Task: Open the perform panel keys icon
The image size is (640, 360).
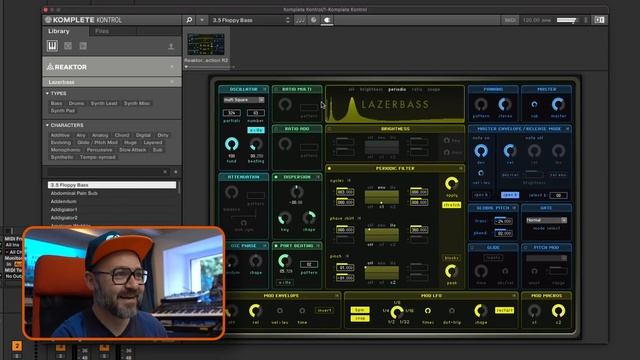Action: click(300, 20)
